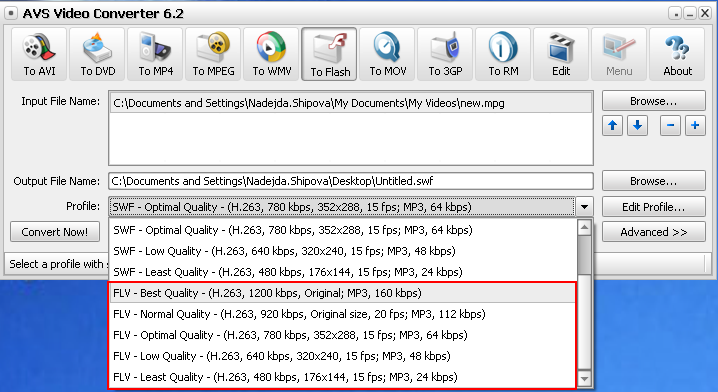Image resolution: width=718 pixels, height=392 pixels.
Task: Choose the To 3GP mobile icon
Action: (x=445, y=54)
